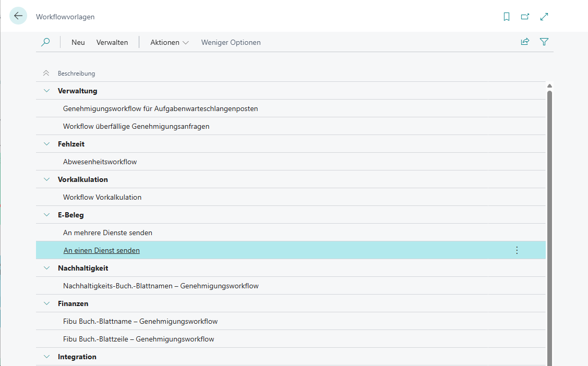This screenshot has height=366, width=588.
Task: Click the back arrow to leave Workflowvorlagen
Action: pos(18,16)
